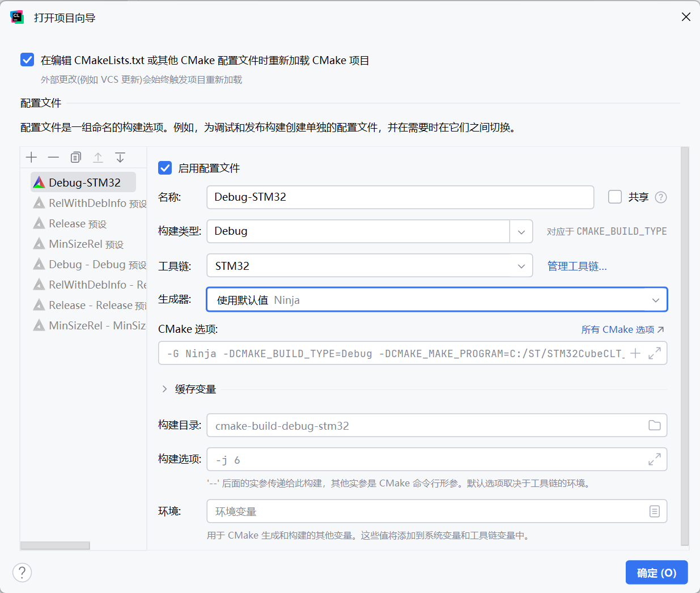This screenshot has height=593, width=700.
Task: Click the vertical scrollbar of settings panel
Action: coord(685,346)
